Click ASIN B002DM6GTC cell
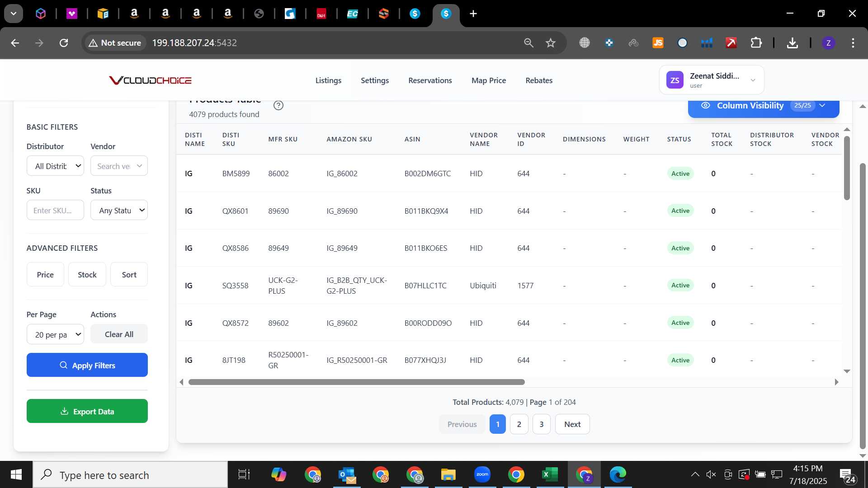Screen dimensions: 868x488 pyautogui.click(x=427, y=174)
